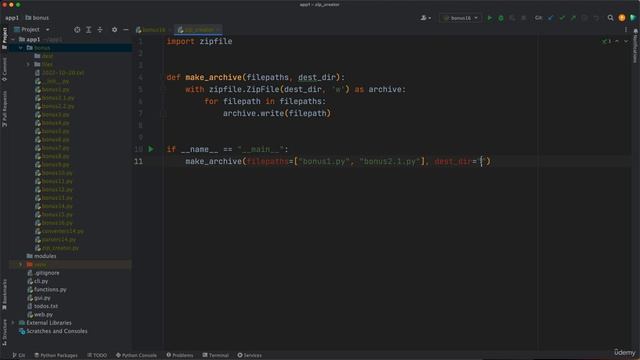The width and height of the screenshot is (640, 360).
Task: Open the Services tool window
Action: click(249, 356)
